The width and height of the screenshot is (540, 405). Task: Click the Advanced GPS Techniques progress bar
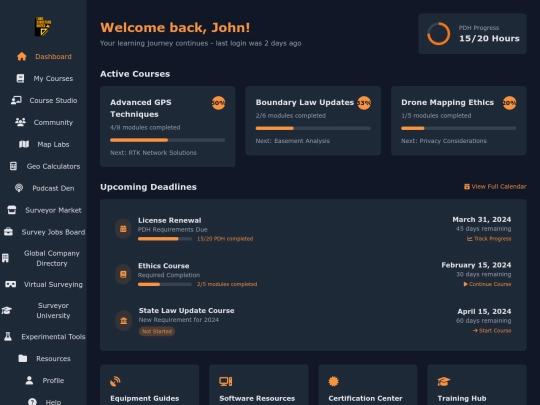pos(168,140)
